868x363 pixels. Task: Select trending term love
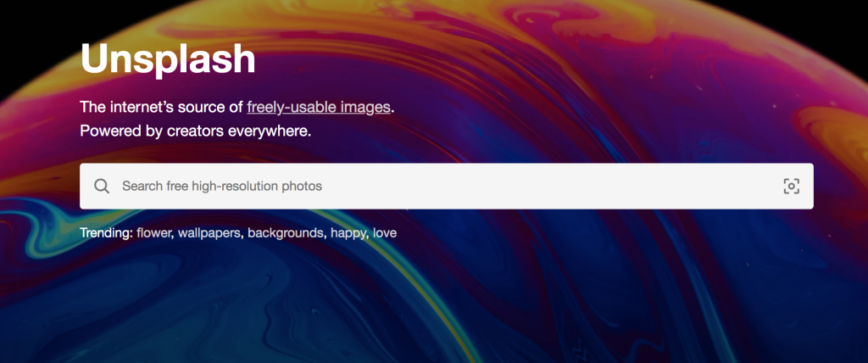(385, 232)
